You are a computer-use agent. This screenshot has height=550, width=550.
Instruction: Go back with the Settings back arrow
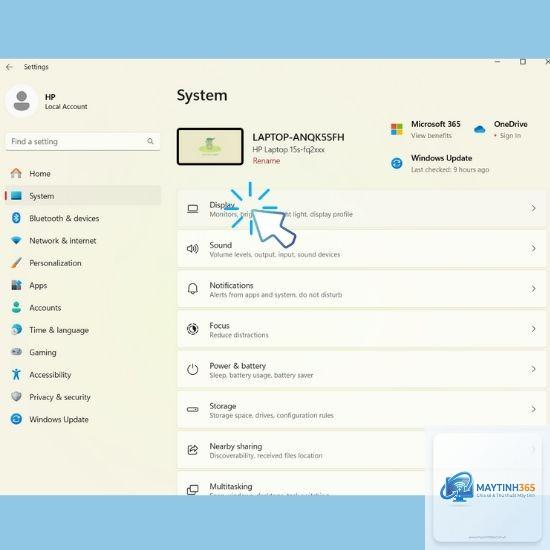pyautogui.click(x=9, y=67)
